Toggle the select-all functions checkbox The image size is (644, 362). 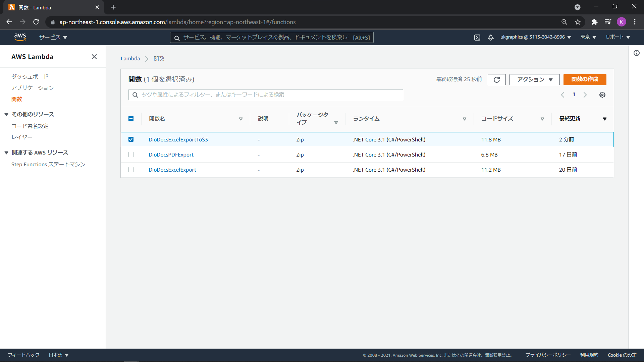(131, 119)
